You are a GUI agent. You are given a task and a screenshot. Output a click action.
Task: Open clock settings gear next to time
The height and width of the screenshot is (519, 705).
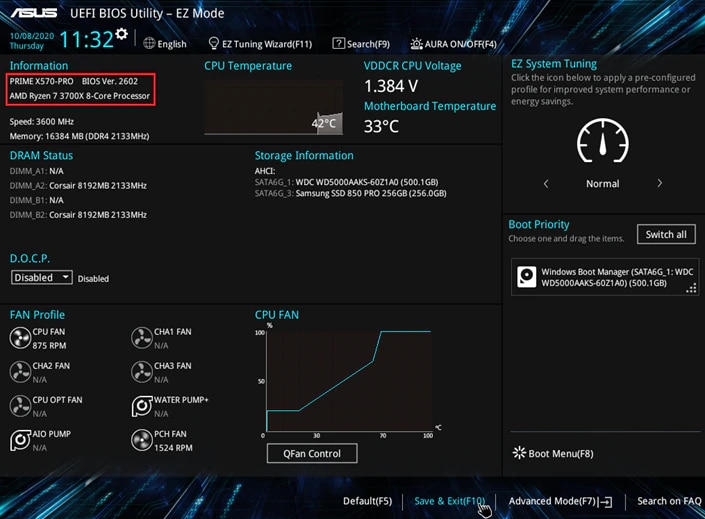(121, 34)
